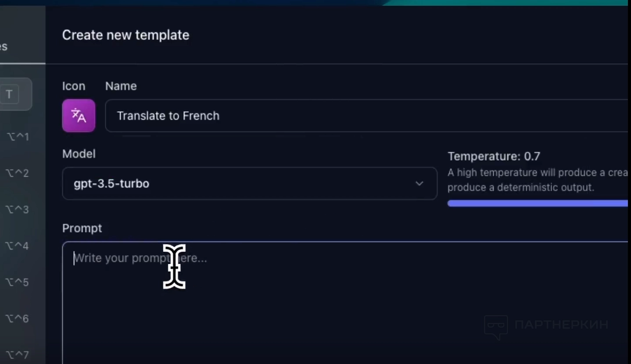Click the T shortcut badge in sidebar

(10, 94)
